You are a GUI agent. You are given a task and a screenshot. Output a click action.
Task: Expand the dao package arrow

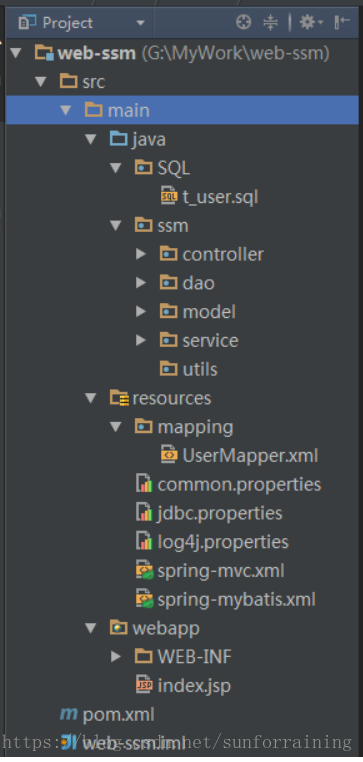(x=141, y=283)
